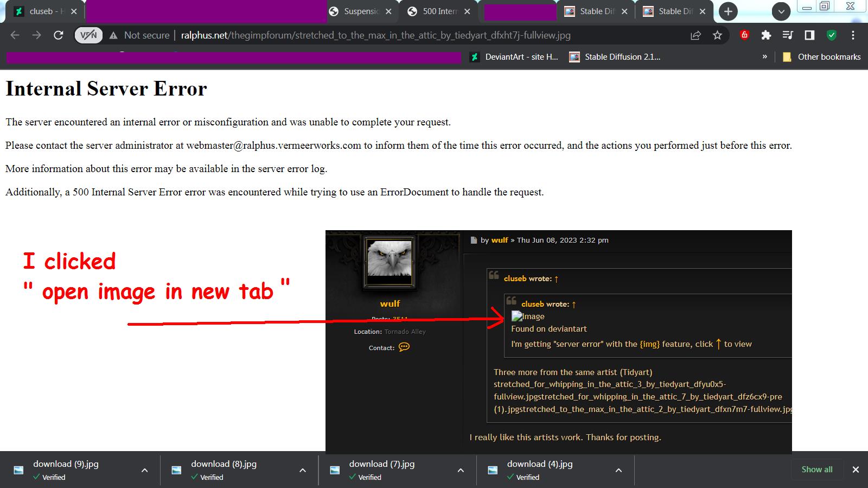
Task: Expand hidden bookmarks overflow chevron
Action: coord(764,57)
